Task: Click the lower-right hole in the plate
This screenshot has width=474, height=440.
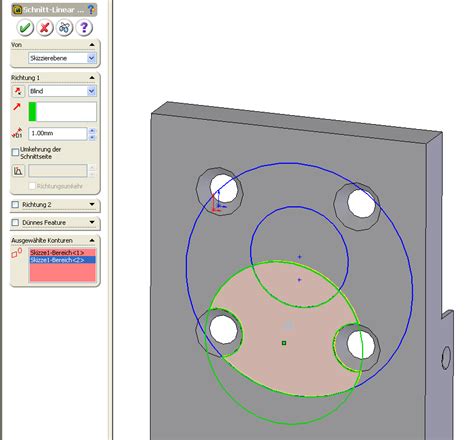Action: (x=360, y=344)
